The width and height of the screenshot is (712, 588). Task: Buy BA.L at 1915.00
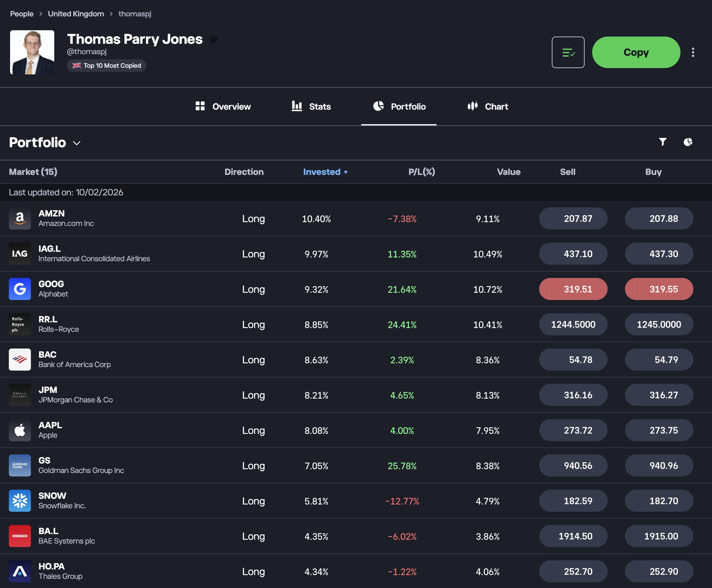pyautogui.click(x=659, y=536)
